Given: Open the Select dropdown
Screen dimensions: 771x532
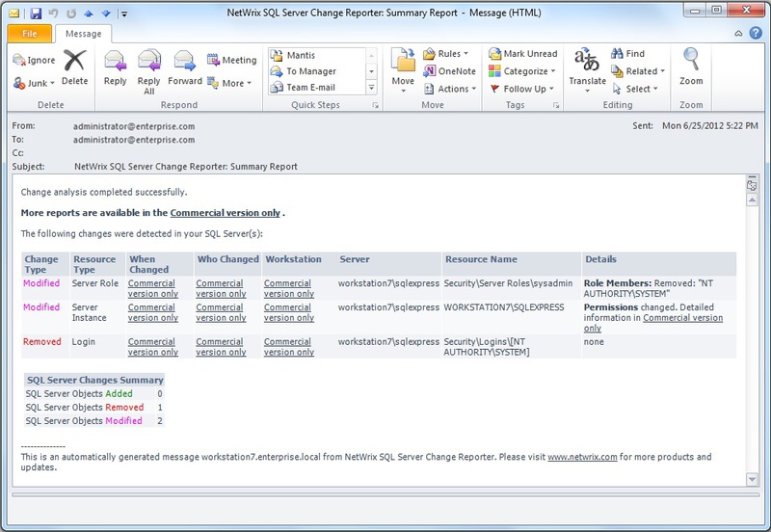Looking at the screenshot, I should pyautogui.click(x=635, y=89).
